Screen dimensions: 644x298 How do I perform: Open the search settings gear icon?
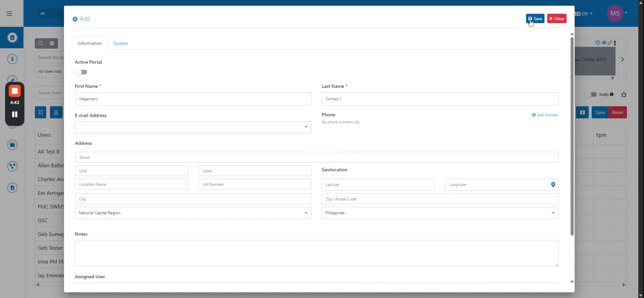pos(52,43)
